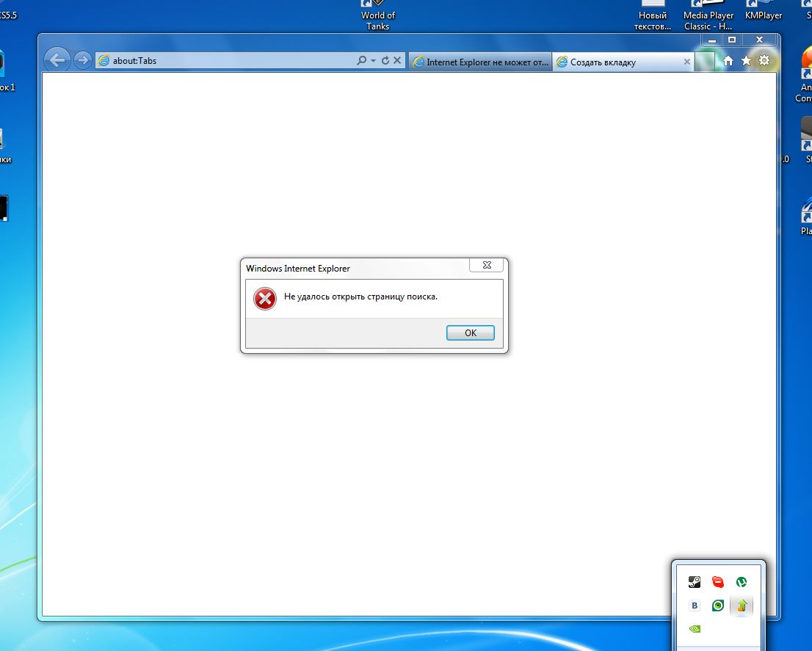
Task: Open the Tools gear menu
Action: coord(764,60)
